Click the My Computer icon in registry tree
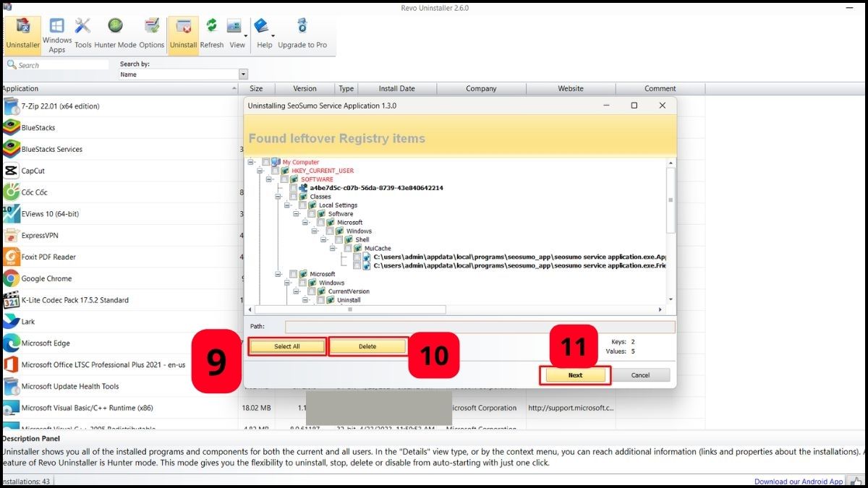 pyautogui.click(x=276, y=162)
